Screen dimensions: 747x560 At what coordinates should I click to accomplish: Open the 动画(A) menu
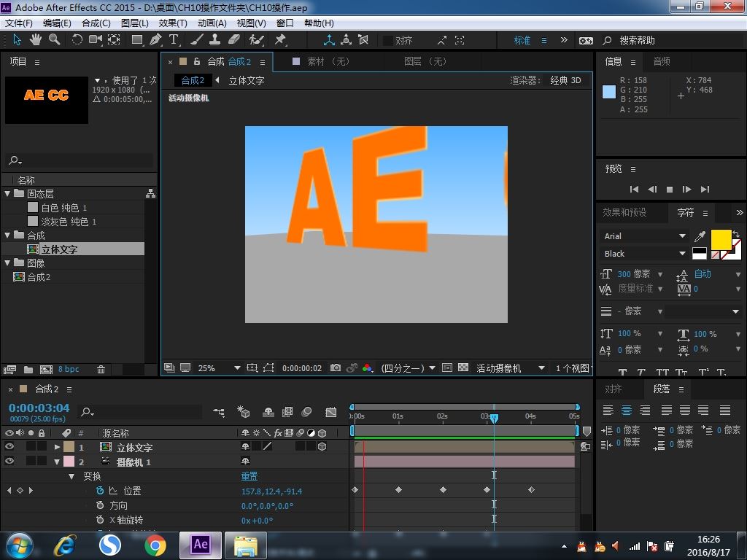coord(212,23)
